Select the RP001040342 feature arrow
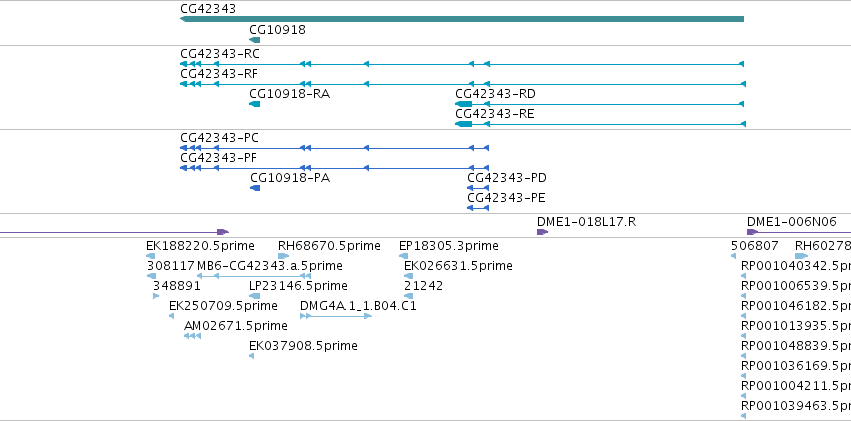The image size is (851, 421). coord(744,276)
